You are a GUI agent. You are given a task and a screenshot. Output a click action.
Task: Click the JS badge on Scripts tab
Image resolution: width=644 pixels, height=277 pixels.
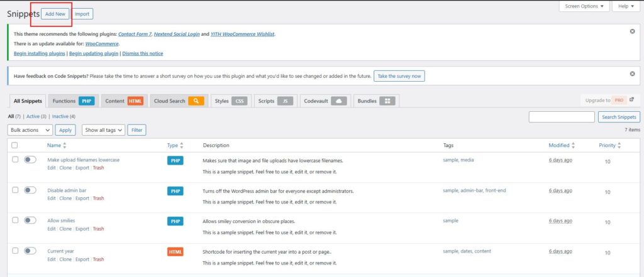[x=285, y=101]
